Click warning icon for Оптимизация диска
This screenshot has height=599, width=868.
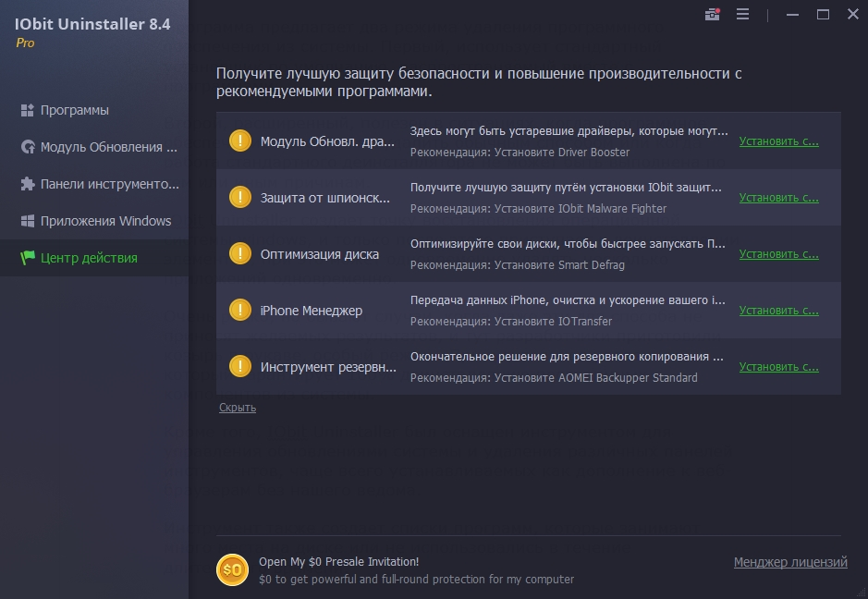240,253
